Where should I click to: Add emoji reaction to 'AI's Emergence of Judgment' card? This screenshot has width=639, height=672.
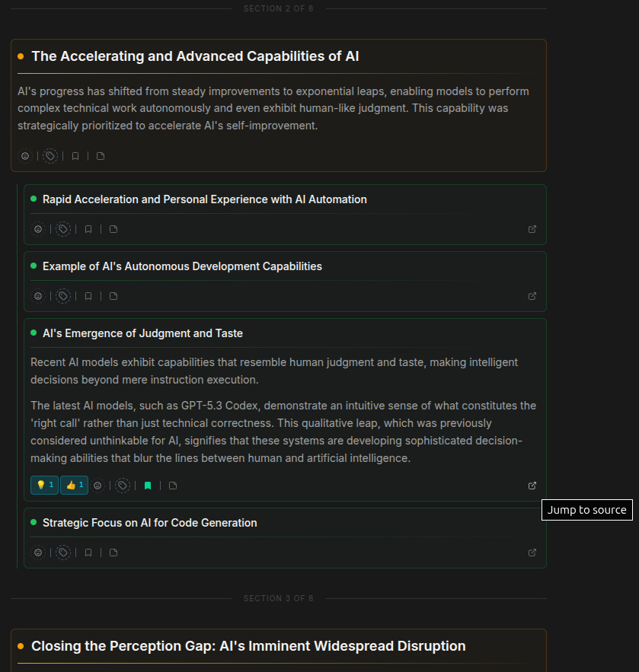tap(97, 486)
